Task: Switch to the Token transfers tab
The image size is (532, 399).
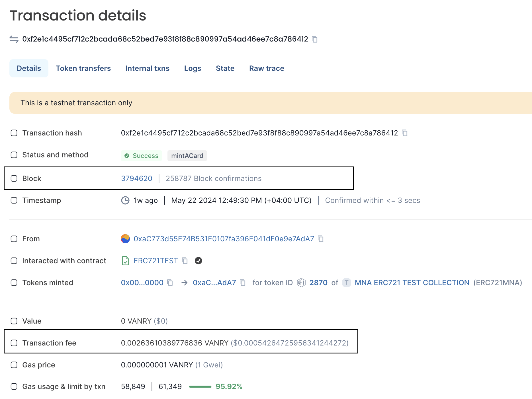Action: coord(83,68)
